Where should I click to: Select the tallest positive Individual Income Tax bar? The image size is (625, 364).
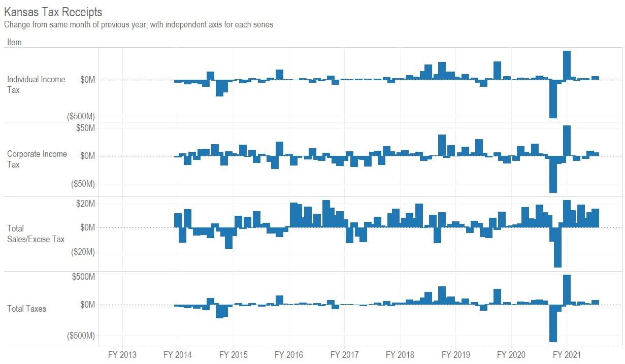pos(567,65)
